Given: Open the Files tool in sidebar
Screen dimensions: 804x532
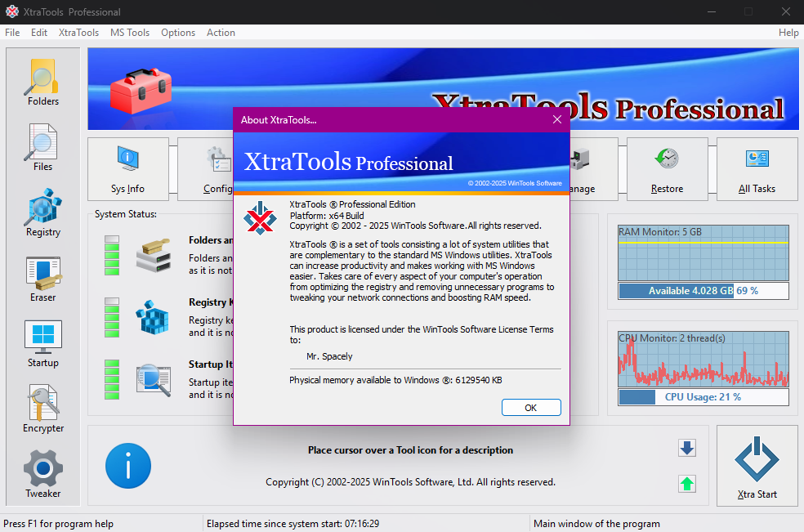Looking at the screenshot, I should pos(43,148).
